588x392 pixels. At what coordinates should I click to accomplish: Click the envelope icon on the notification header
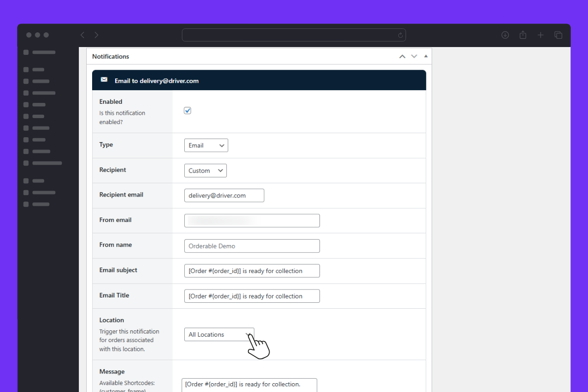(104, 79)
